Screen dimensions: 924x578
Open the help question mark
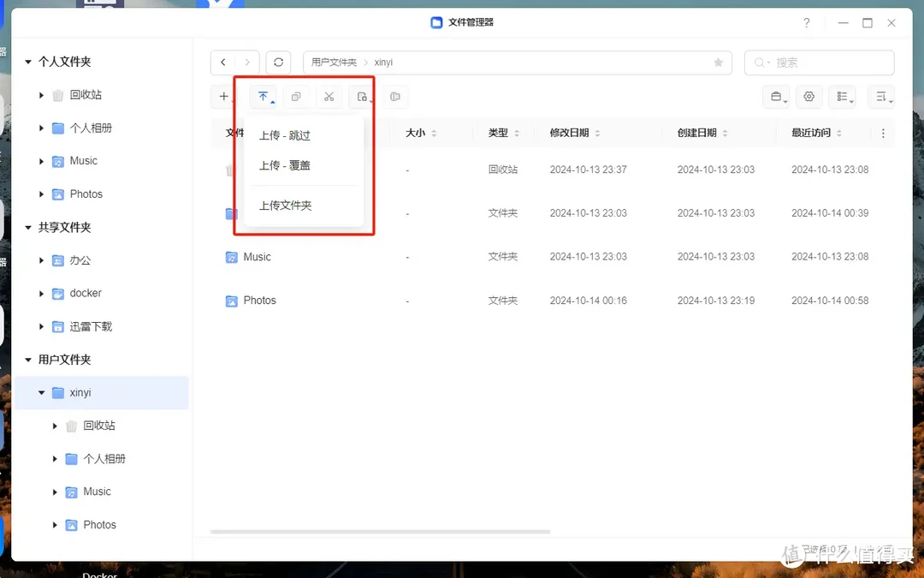click(806, 23)
